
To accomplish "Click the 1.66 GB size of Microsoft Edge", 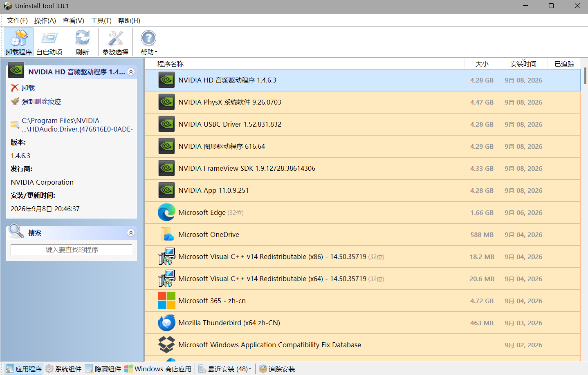I will click(x=482, y=212).
